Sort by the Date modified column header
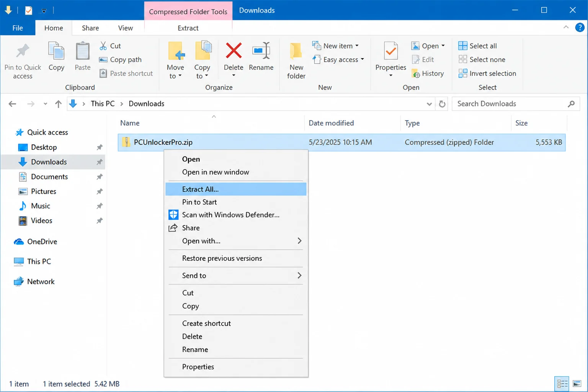Viewport: 588px width, 392px height. pos(353,123)
